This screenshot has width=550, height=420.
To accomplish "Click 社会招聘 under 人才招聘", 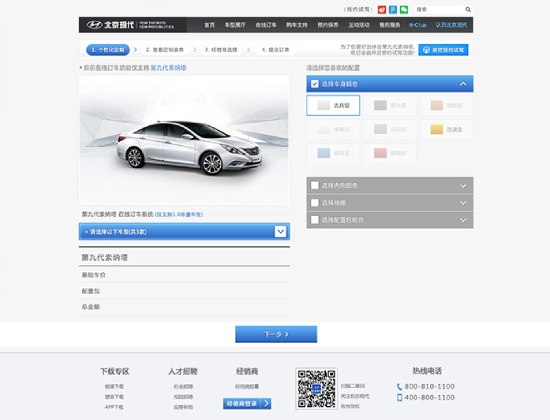I will pos(183,386).
